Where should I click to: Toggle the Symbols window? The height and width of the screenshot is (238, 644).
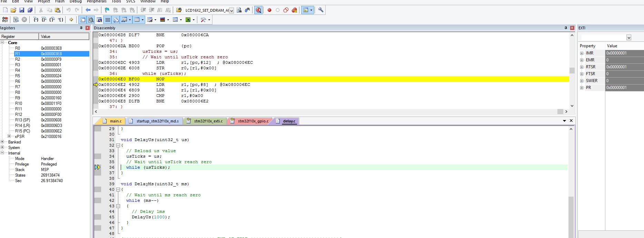pyautogui.click(x=99, y=20)
